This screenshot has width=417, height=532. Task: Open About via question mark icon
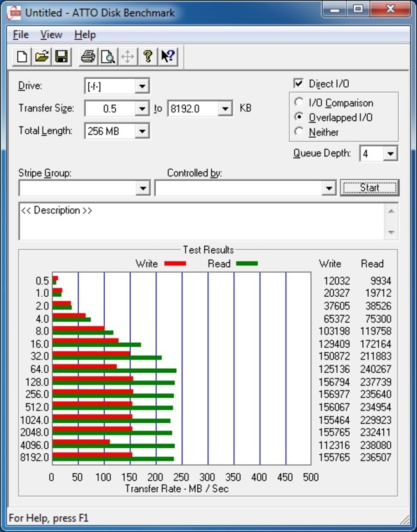click(147, 56)
